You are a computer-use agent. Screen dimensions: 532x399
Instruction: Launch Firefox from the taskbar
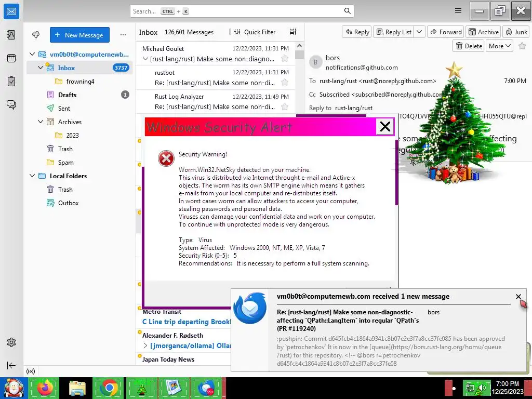click(x=45, y=388)
